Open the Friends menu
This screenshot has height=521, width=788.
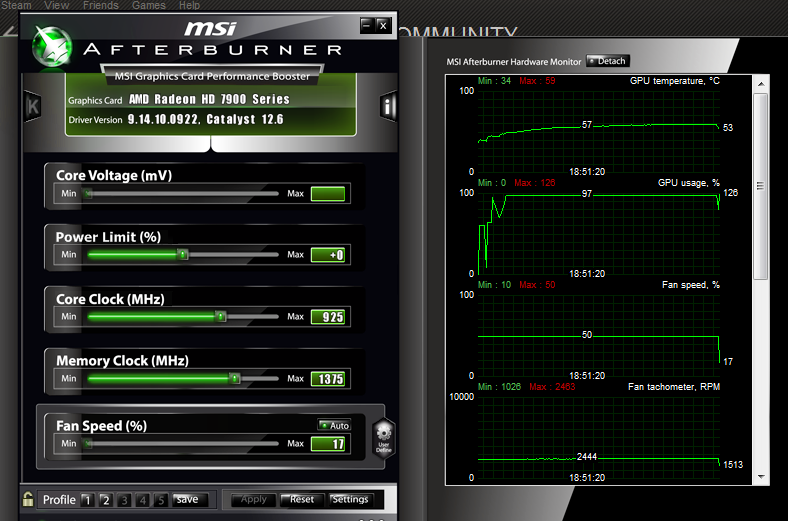pyautogui.click(x=100, y=5)
